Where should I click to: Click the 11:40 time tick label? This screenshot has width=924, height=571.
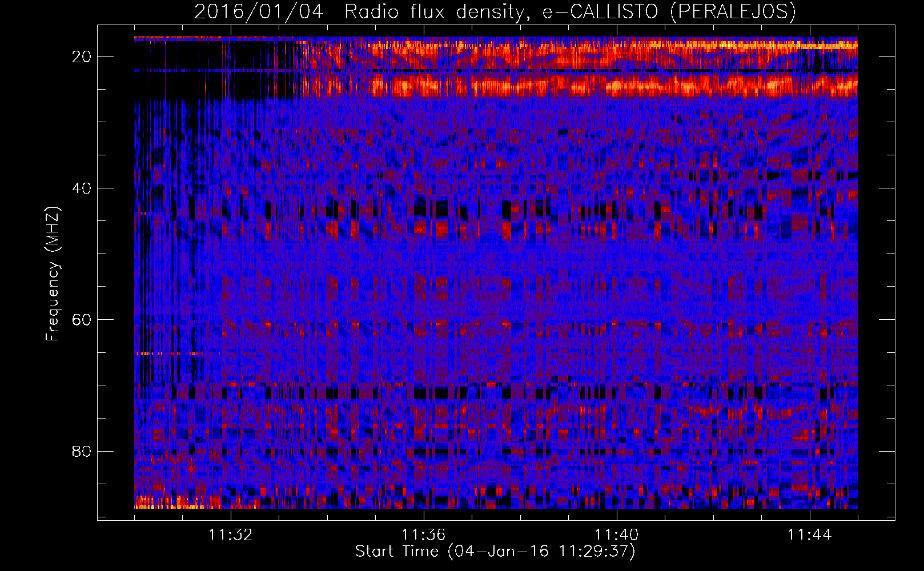(x=617, y=535)
